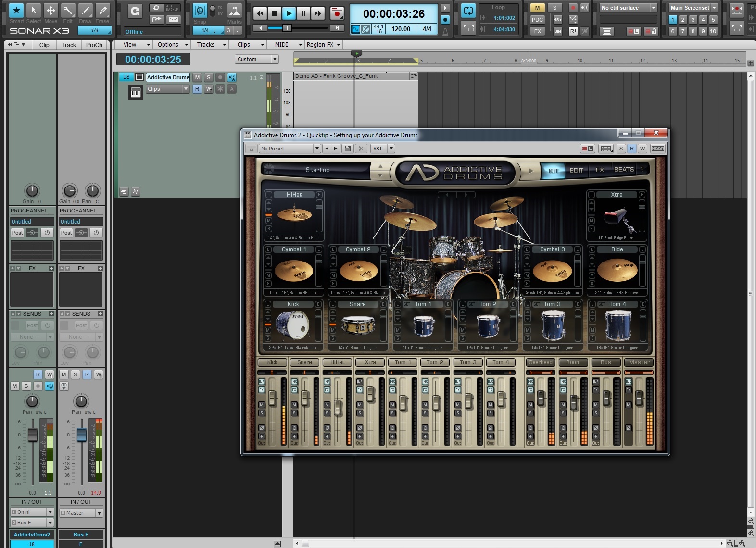Click Addictive Drums preview play arrow
Screen dimensions: 756x548
[531, 170]
